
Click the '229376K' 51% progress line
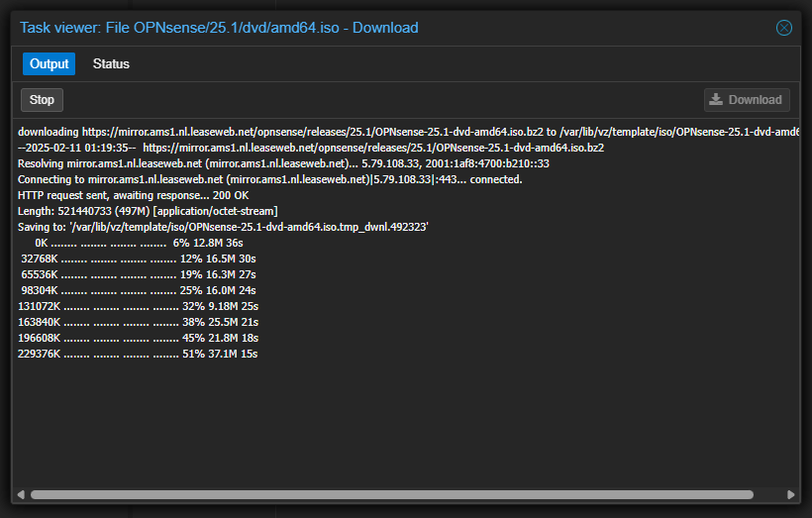coord(138,354)
